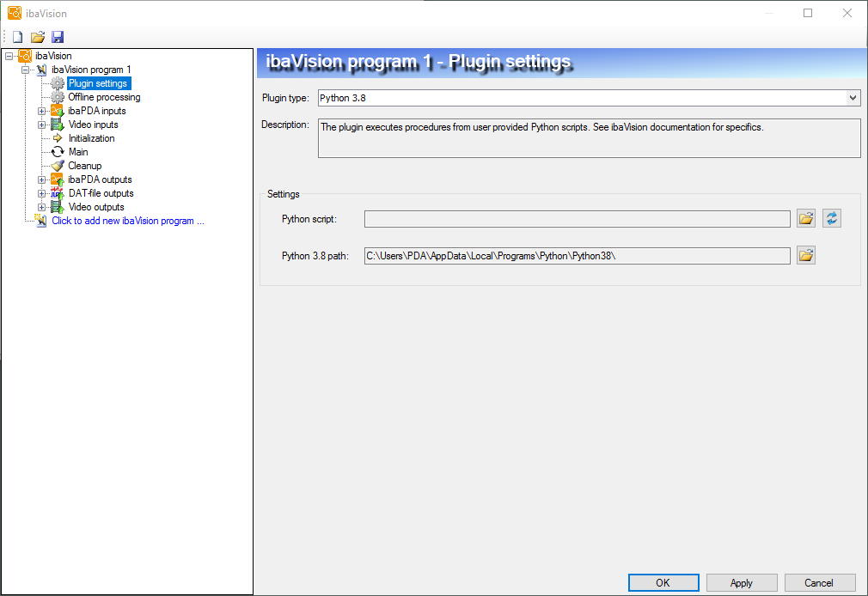
Task: Select the Main tree node
Action: point(78,152)
